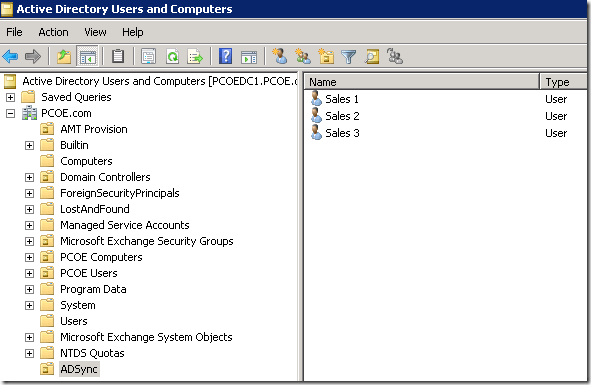The width and height of the screenshot is (591, 385).
Task: Select the NTDS Quotas tree item
Action: click(x=92, y=353)
